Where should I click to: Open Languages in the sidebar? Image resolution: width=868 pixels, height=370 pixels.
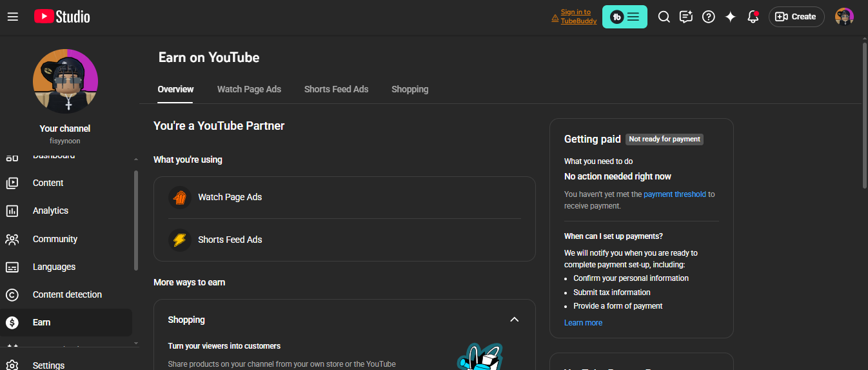point(66,267)
